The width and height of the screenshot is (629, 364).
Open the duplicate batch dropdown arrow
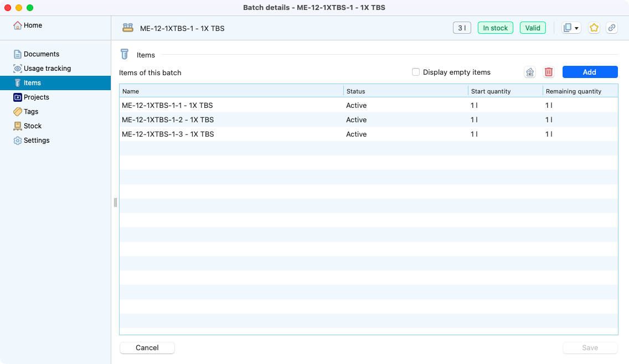pyautogui.click(x=576, y=28)
